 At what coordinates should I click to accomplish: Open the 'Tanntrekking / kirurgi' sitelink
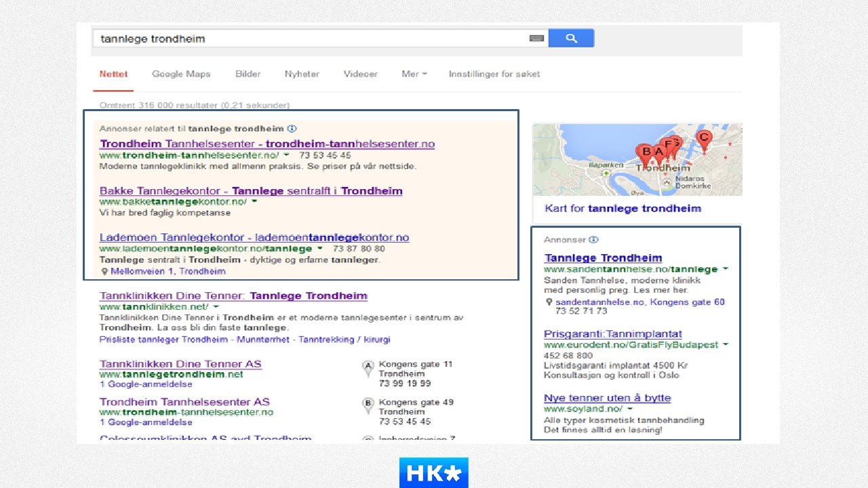[344, 339]
